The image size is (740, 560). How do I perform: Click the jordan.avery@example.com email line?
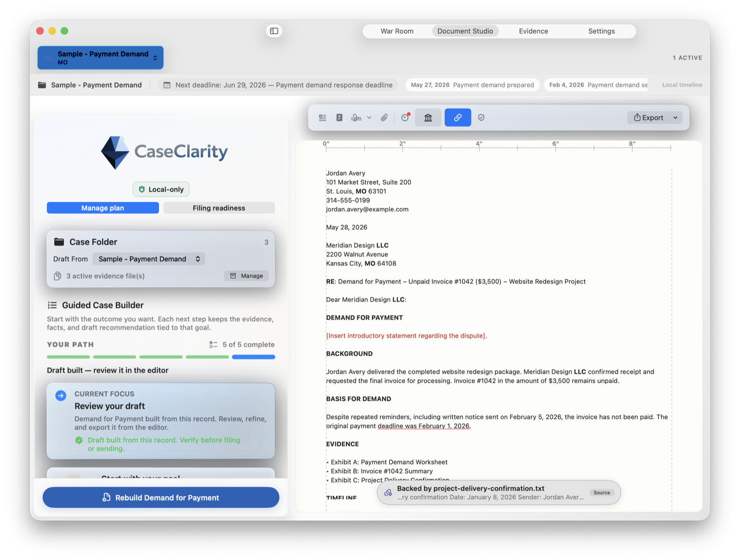pyautogui.click(x=367, y=209)
